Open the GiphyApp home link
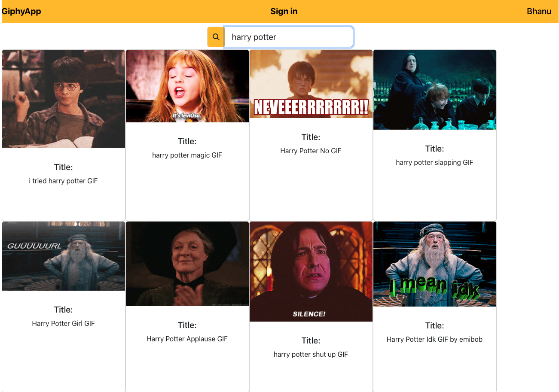This screenshot has height=392, width=559. (21, 12)
